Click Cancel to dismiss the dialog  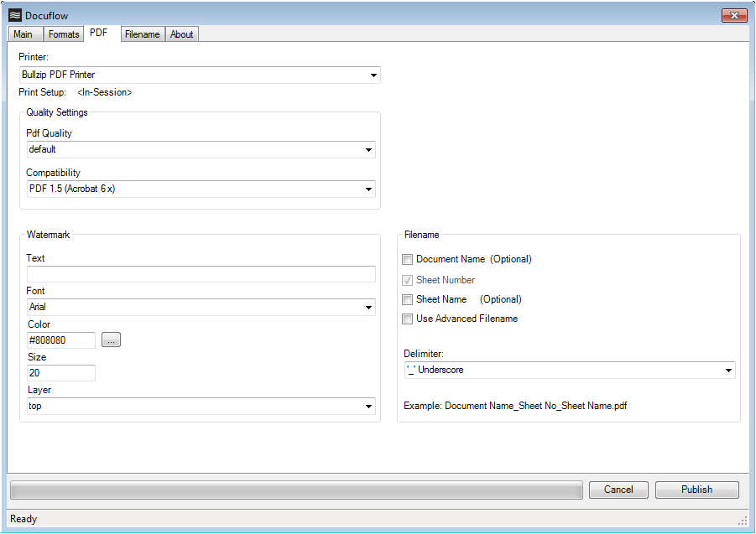[x=618, y=490]
